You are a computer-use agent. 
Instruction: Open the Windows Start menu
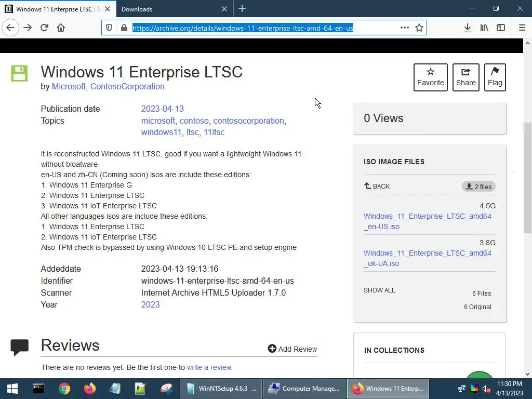12,389
